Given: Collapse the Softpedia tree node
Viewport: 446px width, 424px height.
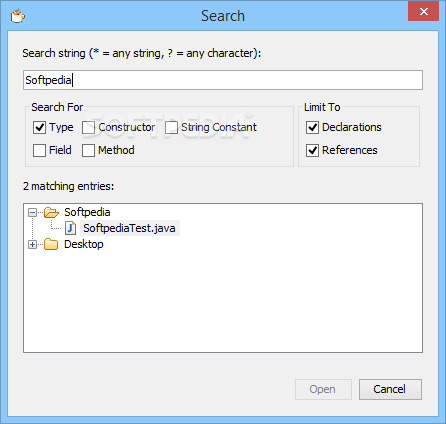Looking at the screenshot, I should (x=32, y=212).
